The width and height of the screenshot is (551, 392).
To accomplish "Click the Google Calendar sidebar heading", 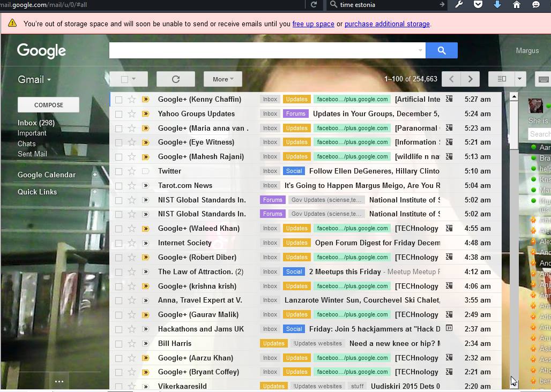I will 47,175.
